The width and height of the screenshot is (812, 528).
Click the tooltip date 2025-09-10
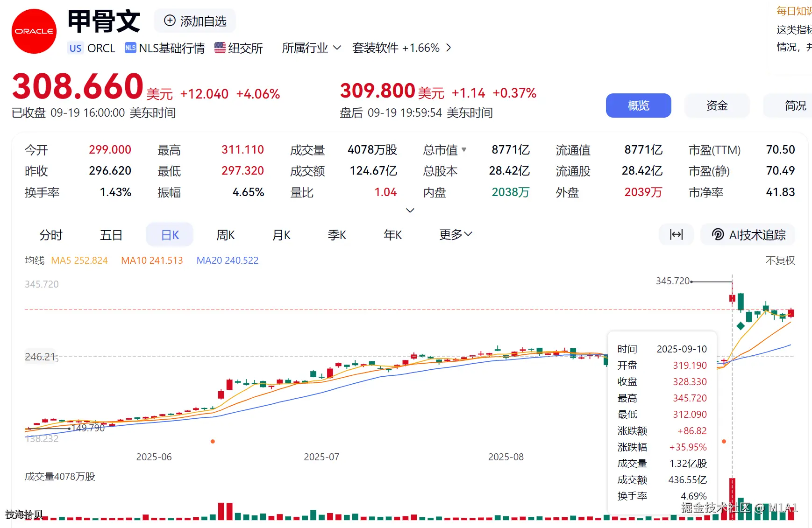coord(682,349)
